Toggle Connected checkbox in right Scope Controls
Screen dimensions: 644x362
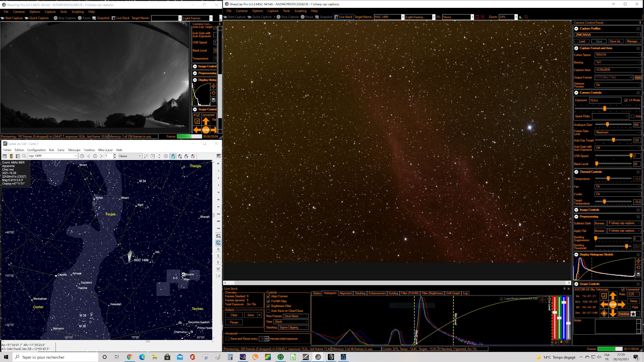click(623, 289)
